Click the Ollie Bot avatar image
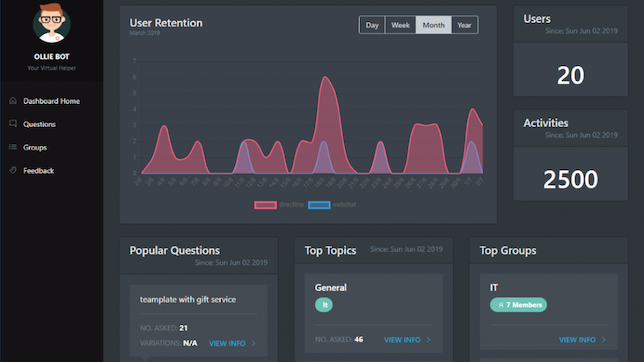The height and width of the screenshot is (362, 644). [x=52, y=23]
